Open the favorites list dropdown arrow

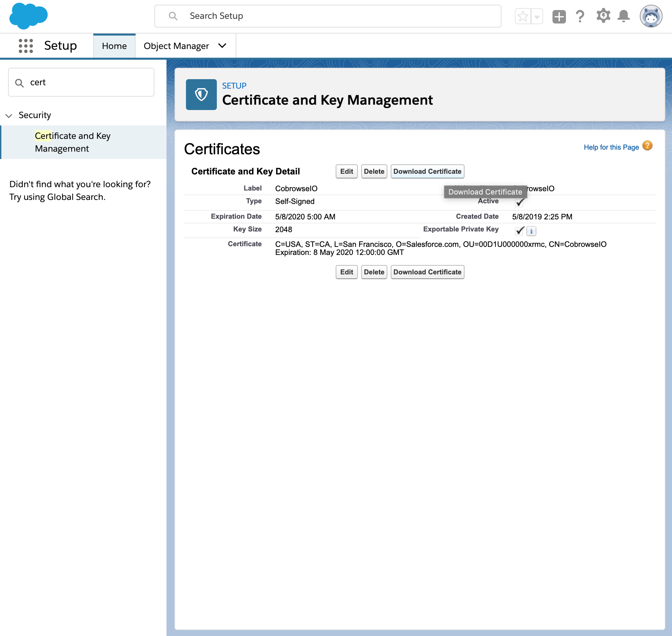click(537, 16)
